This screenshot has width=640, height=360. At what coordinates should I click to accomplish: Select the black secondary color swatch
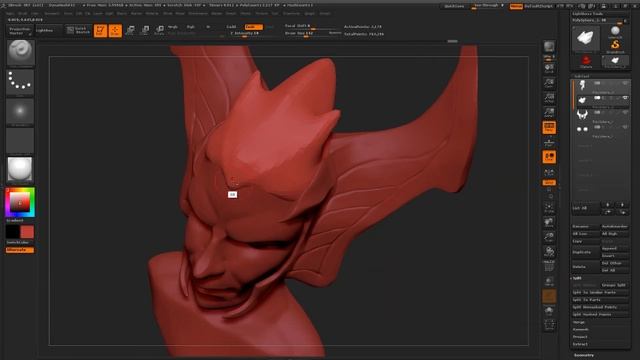[x=13, y=232]
